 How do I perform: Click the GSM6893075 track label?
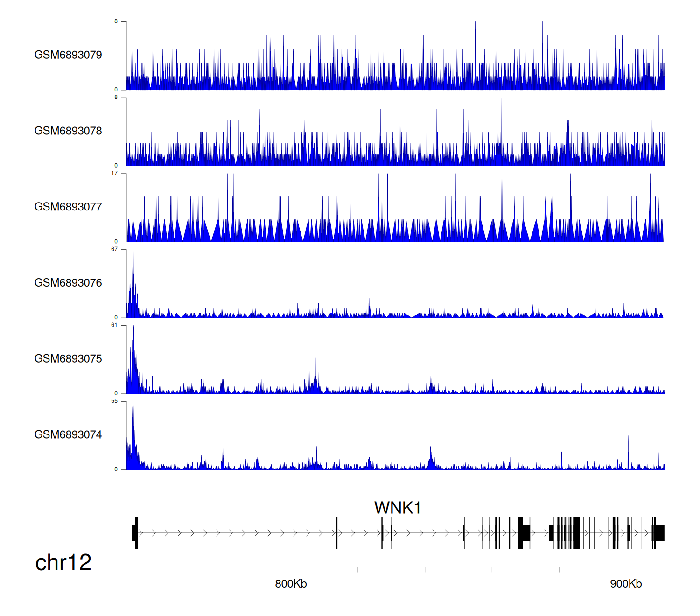coord(68,359)
